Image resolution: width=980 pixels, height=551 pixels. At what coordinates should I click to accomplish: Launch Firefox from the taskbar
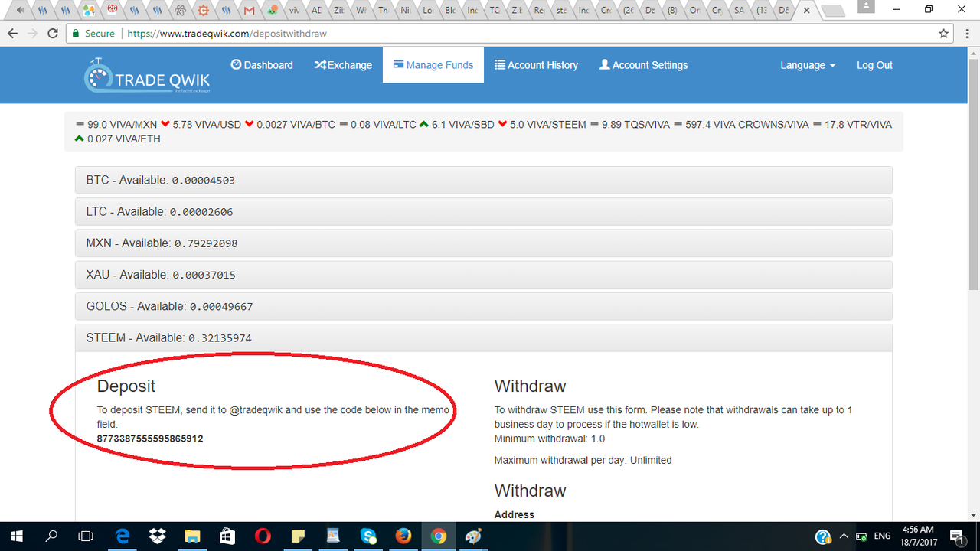point(403,536)
